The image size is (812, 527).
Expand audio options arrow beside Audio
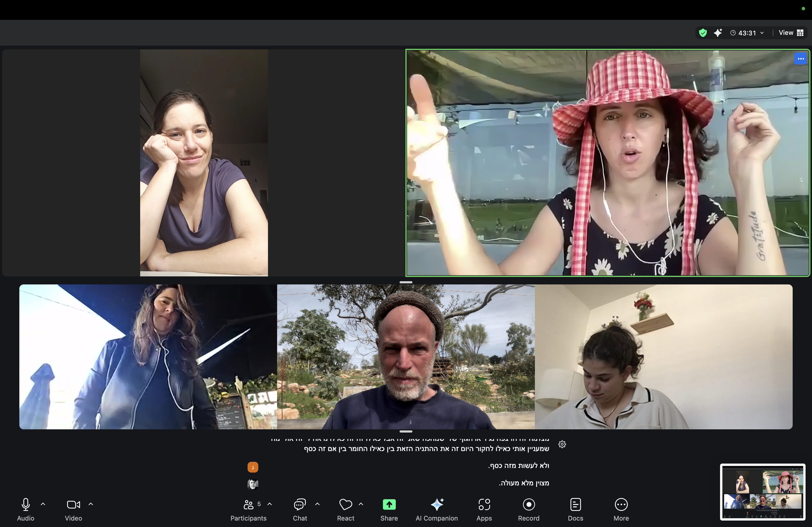[x=43, y=504]
